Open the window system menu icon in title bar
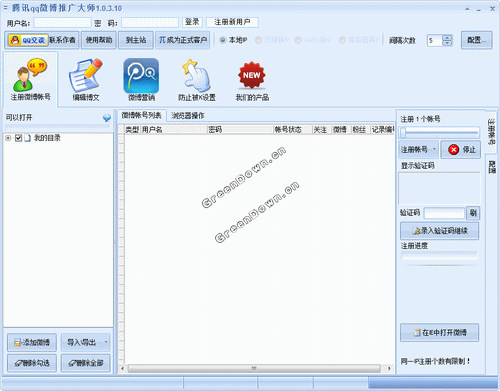Viewport: 500px width, 391px height. (x=5, y=7)
